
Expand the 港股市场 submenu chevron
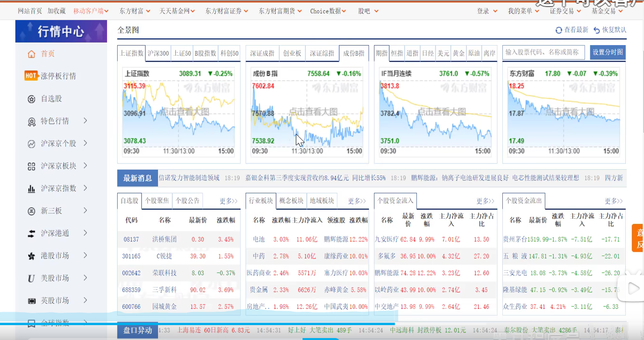(85, 255)
